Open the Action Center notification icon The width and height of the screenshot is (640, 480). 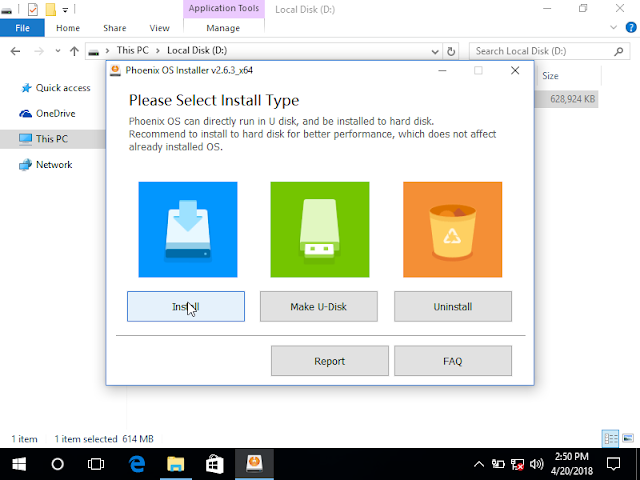pos(613,464)
